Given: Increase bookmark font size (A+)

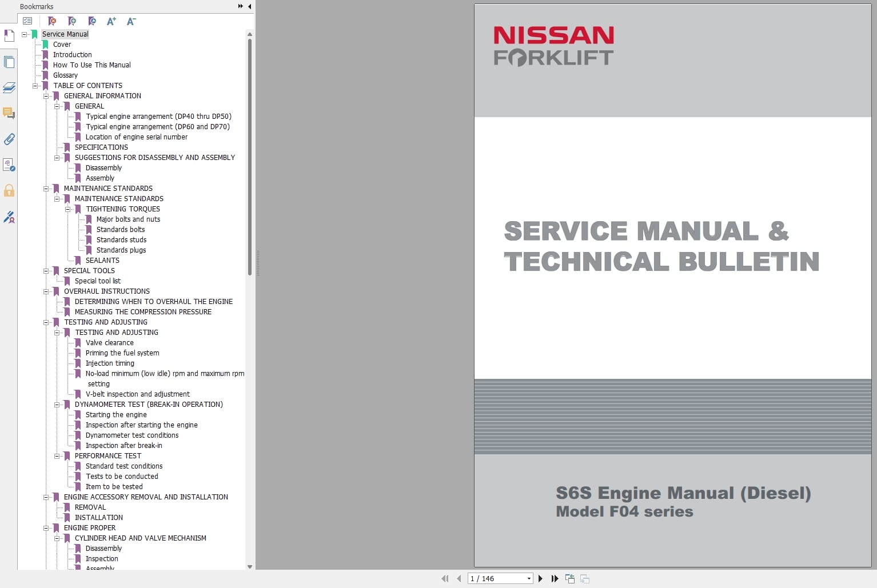Looking at the screenshot, I should click(111, 21).
